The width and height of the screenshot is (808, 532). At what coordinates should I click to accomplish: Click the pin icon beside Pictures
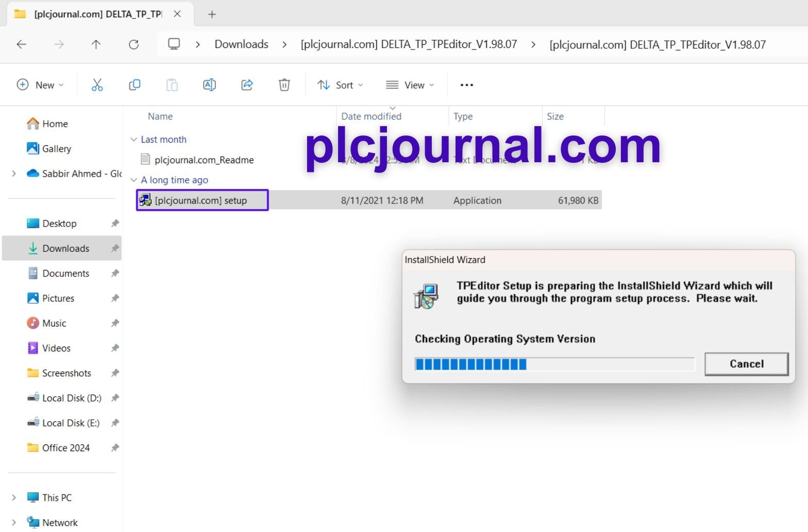(115, 298)
